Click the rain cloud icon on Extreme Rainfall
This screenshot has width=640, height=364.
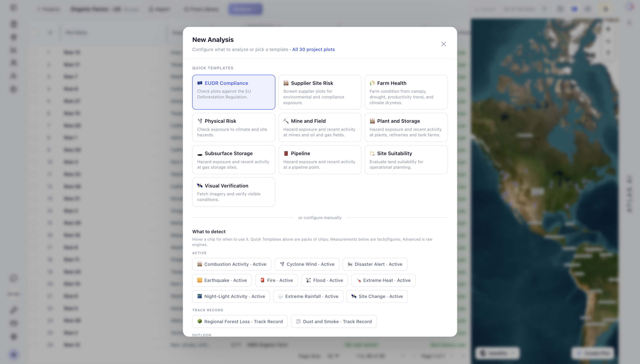click(280, 296)
